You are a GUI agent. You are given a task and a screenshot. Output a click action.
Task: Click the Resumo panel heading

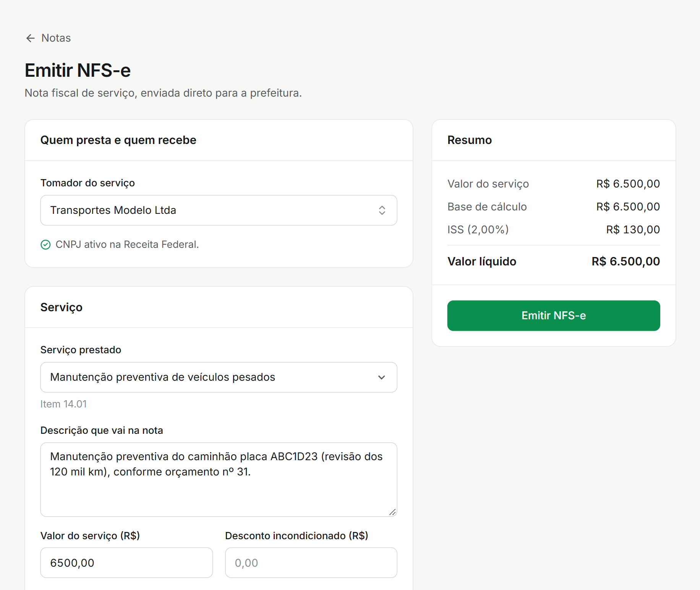point(470,140)
